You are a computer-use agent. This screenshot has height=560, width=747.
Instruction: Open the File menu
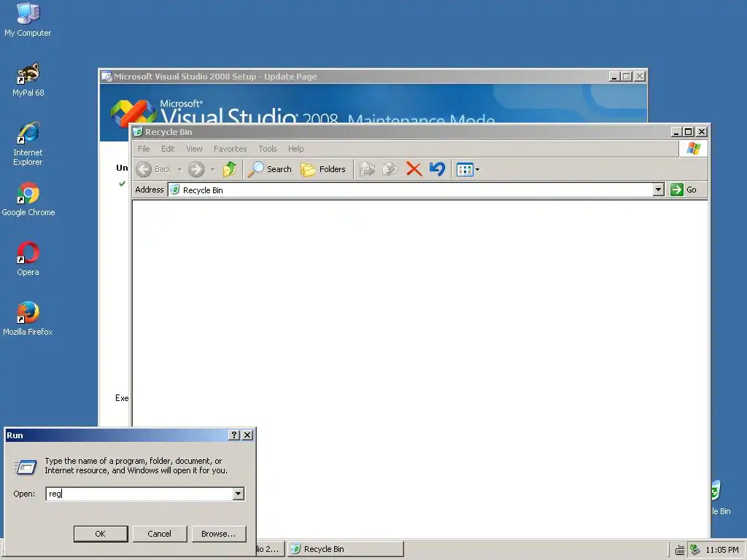point(144,149)
